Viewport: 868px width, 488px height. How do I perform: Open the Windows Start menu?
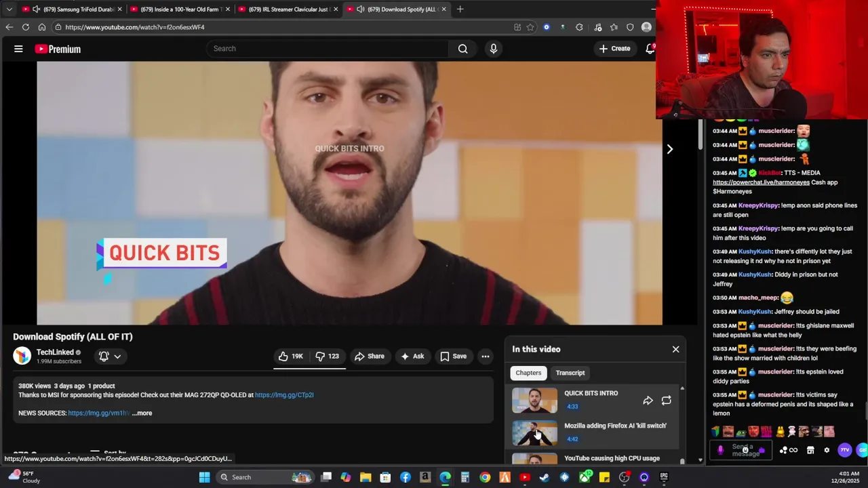point(204,477)
